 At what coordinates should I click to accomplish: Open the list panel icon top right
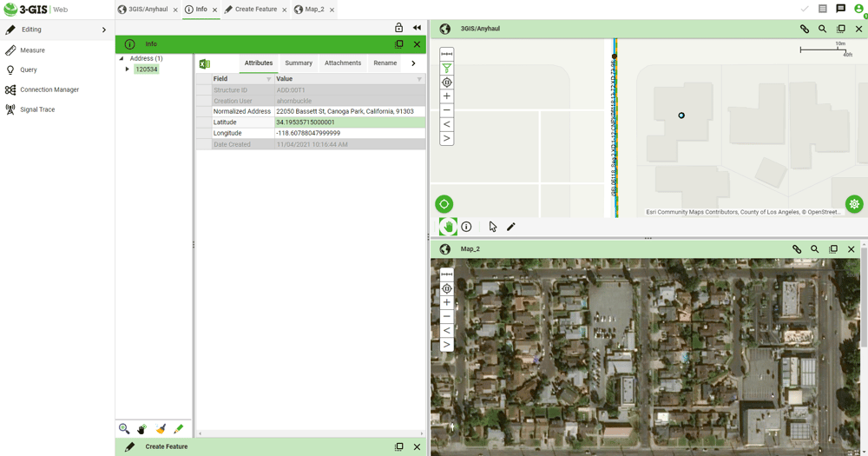point(823,9)
